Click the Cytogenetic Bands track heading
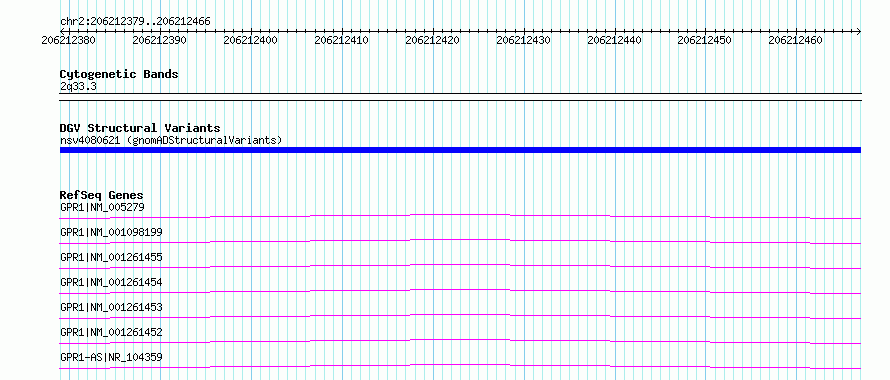The image size is (890, 380). [119, 74]
